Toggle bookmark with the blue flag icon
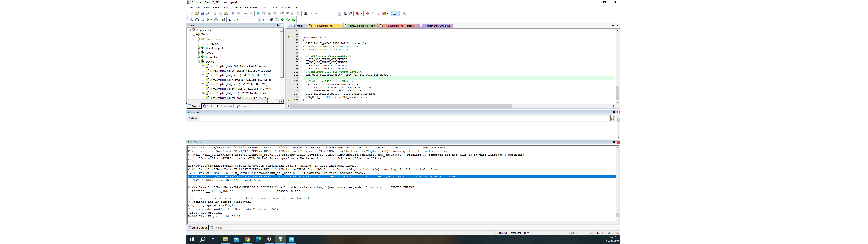 click(x=258, y=14)
